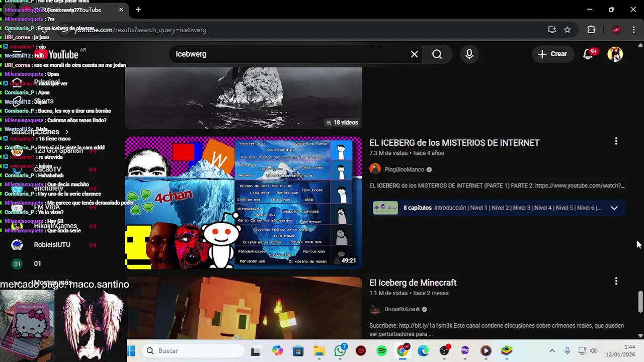Open video EL ICEBERG de los MISTERIOS DE INTERNET
The height and width of the screenshot is (362, 644).
[454, 143]
